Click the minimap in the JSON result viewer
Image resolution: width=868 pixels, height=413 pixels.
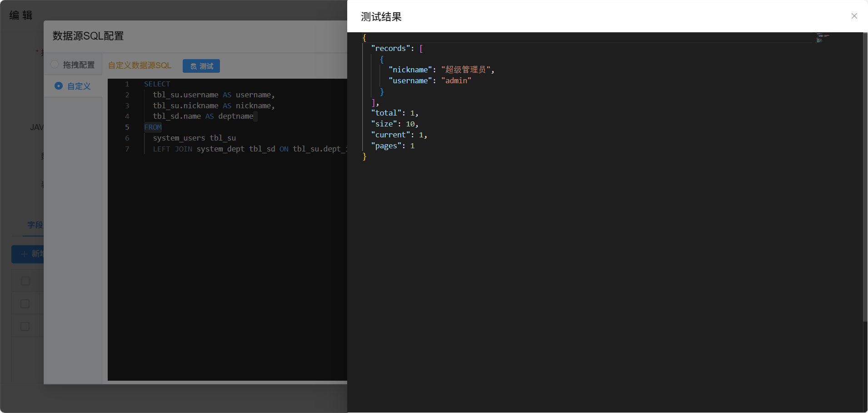(822, 38)
